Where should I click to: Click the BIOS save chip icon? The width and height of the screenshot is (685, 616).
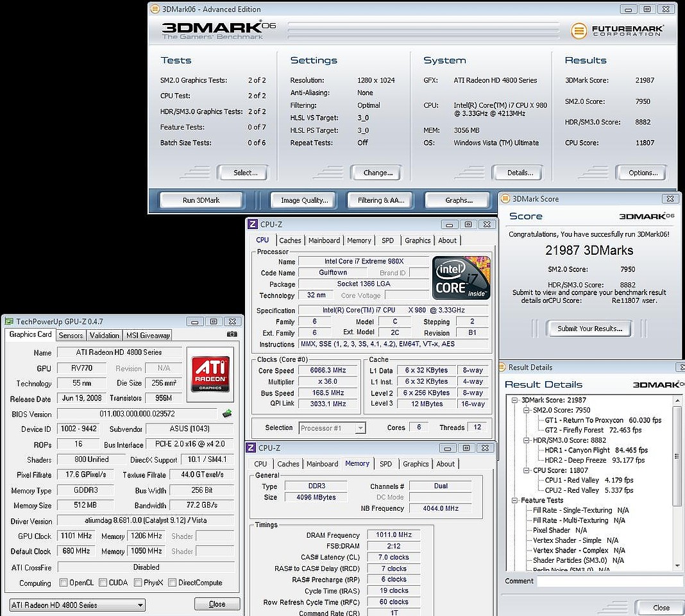227,414
